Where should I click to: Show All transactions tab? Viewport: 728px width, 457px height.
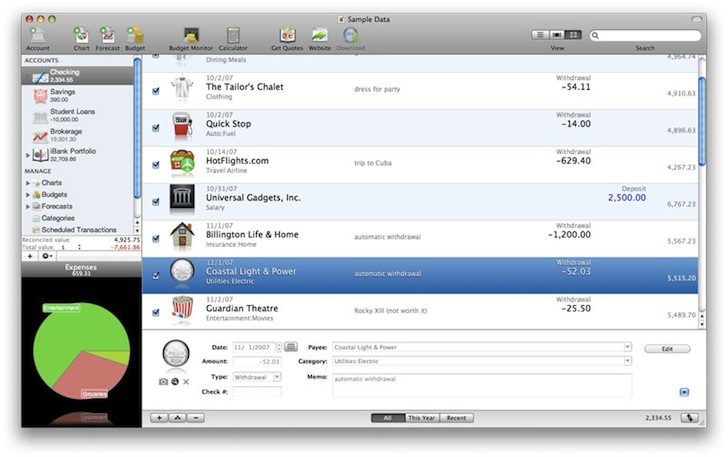click(x=388, y=418)
